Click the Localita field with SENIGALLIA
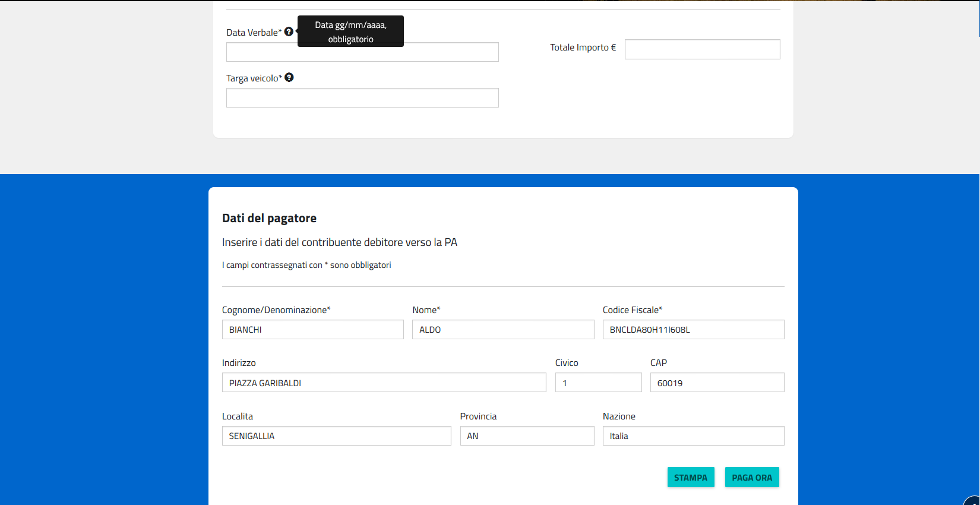This screenshot has height=505, width=980. tap(336, 436)
